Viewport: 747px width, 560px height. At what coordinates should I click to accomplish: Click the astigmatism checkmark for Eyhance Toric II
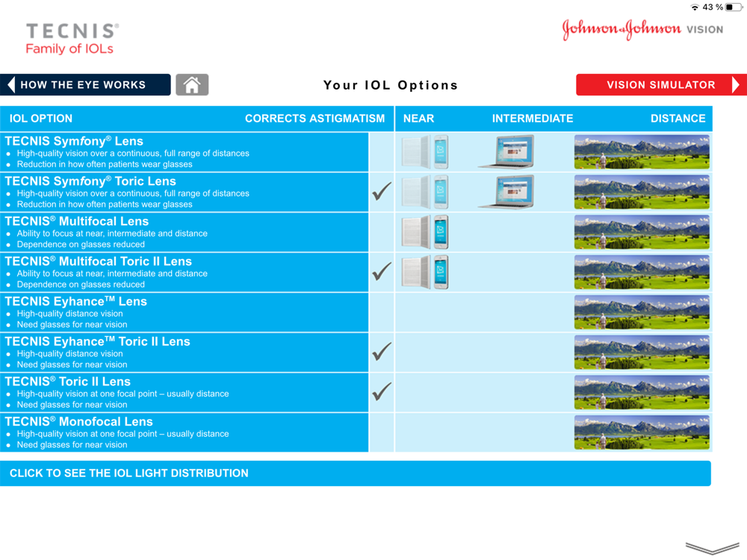pos(382,352)
